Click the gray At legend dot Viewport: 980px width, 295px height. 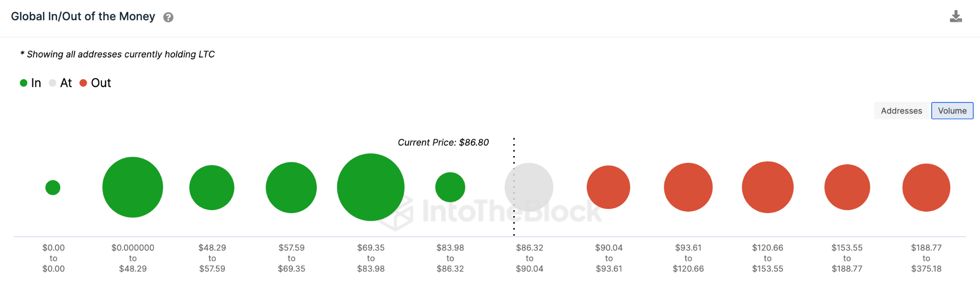click(53, 82)
